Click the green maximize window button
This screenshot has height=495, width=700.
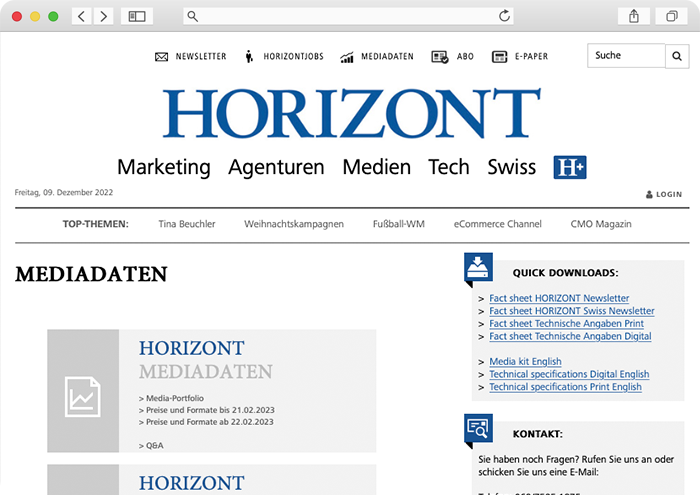(x=53, y=17)
